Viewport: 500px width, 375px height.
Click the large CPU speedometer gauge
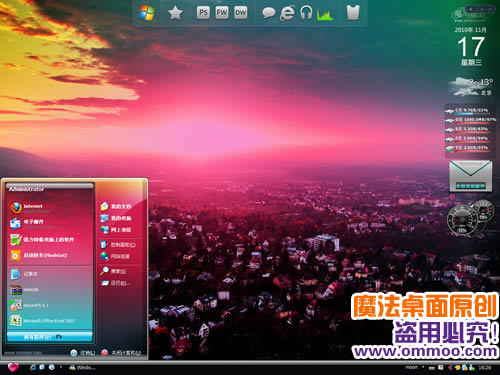tap(463, 220)
